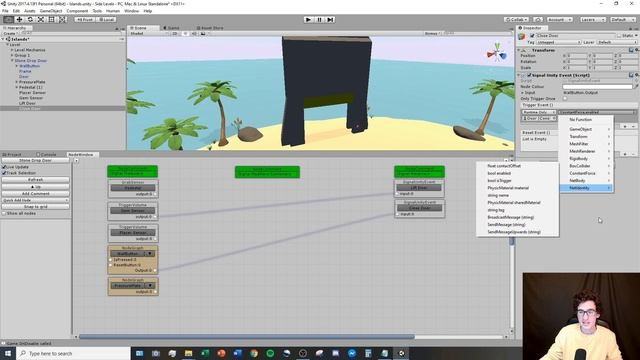The image size is (640, 360).
Task: Click the cloud services icon
Action: coord(538,20)
